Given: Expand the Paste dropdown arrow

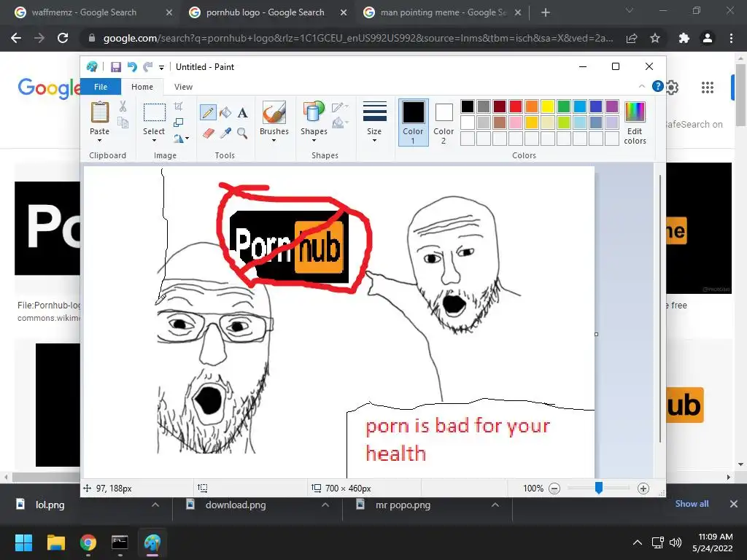Looking at the screenshot, I should point(99,141).
